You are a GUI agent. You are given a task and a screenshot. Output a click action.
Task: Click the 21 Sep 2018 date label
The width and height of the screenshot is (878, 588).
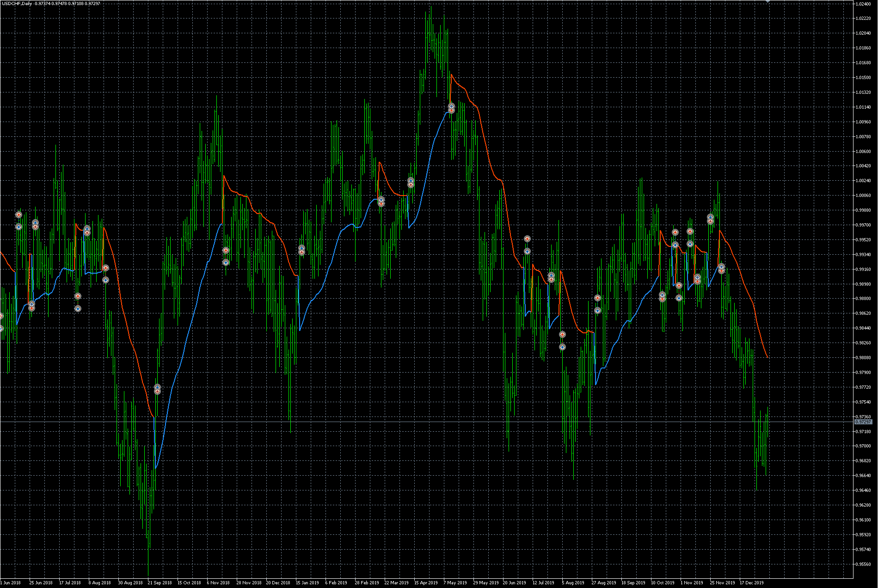click(x=160, y=583)
